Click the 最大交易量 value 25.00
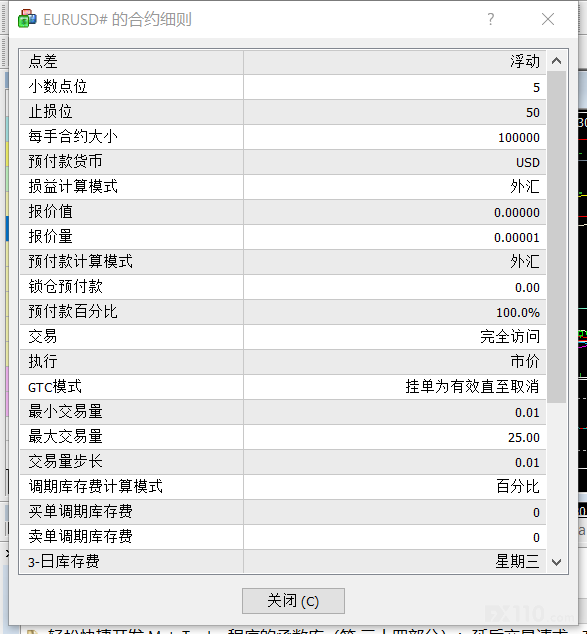The image size is (587, 634). point(524,437)
